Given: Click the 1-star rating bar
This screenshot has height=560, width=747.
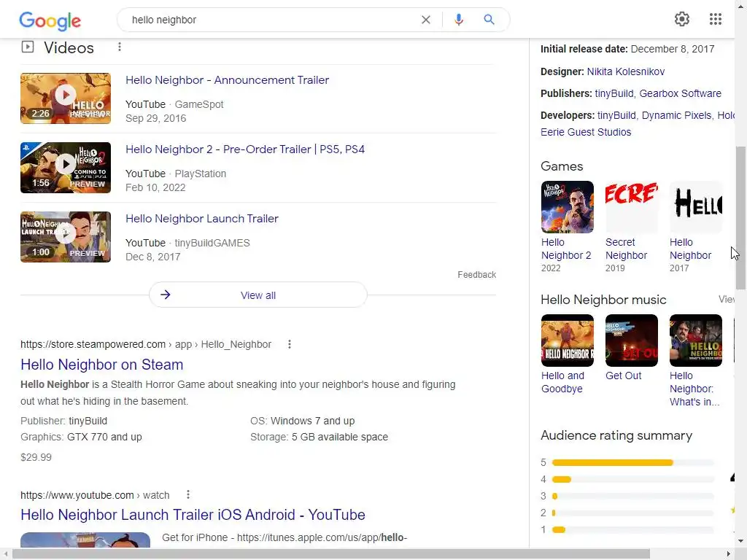Looking at the screenshot, I should [x=632, y=529].
